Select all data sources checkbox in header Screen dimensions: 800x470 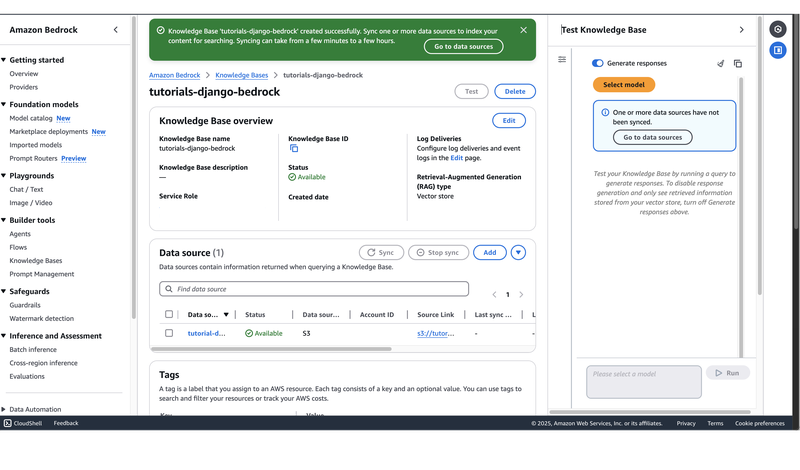(x=169, y=314)
